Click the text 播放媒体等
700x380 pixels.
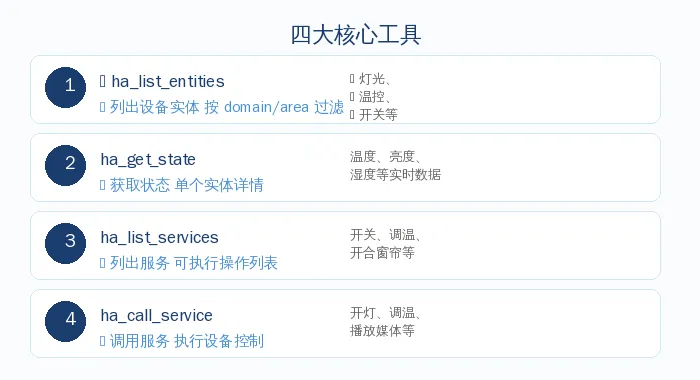382,331
